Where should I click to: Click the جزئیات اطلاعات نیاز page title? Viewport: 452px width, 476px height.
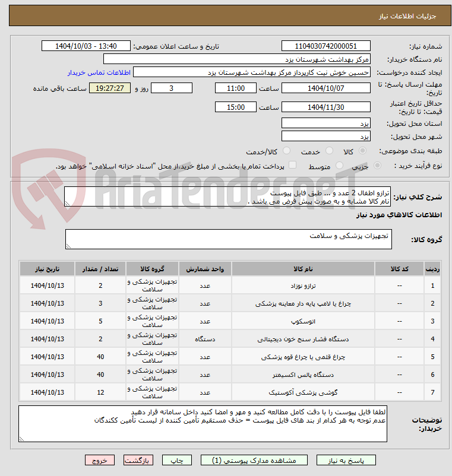pyautogui.click(x=407, y=16)
